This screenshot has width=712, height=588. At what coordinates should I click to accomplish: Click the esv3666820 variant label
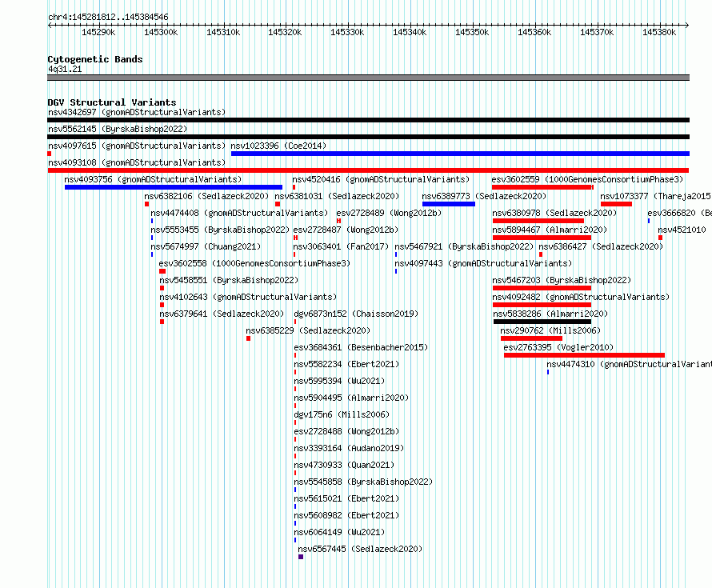coord(679,213)
